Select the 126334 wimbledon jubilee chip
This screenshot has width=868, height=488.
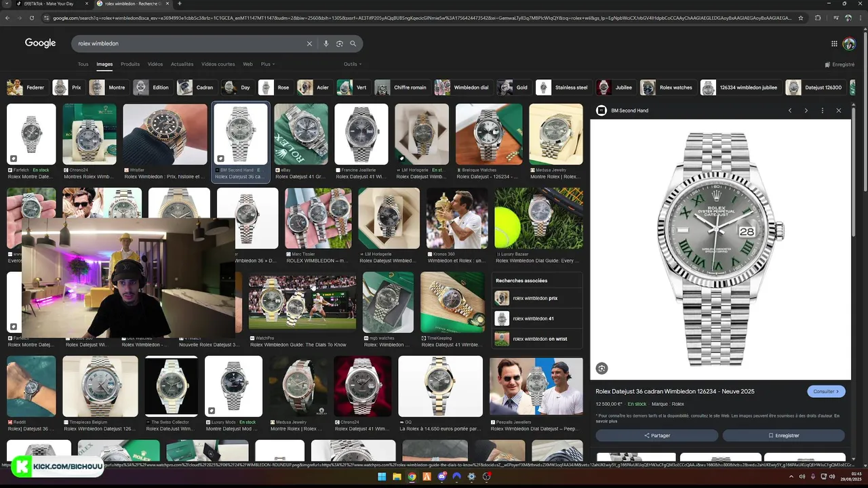pyautogui.click(x=740, y=87)
